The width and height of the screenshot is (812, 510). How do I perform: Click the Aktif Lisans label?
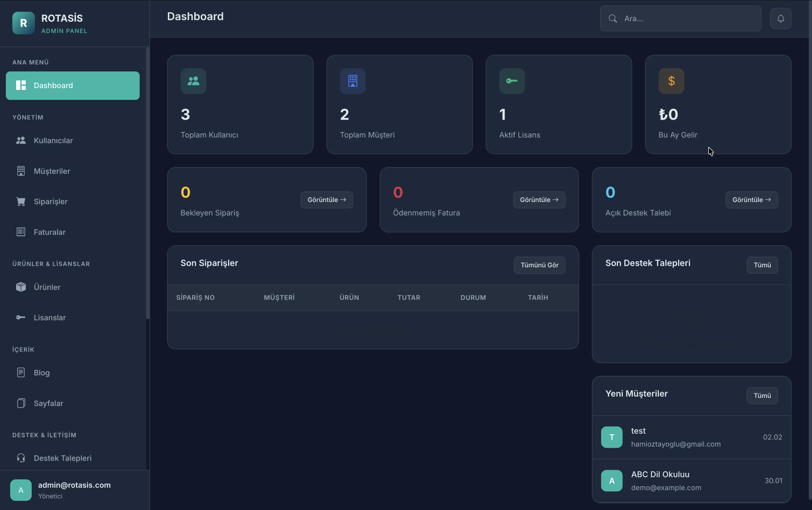coord(519,135)
